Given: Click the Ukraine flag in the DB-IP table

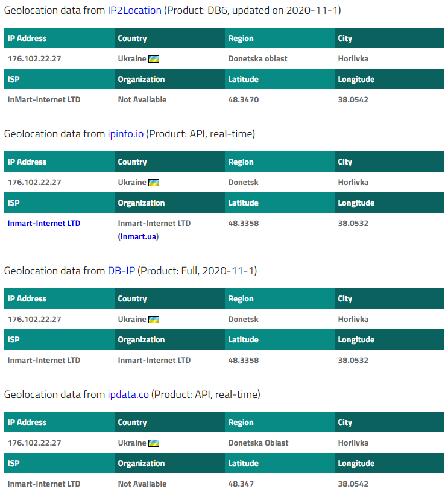Looking at the screenshot, I should tap(154, 320).
